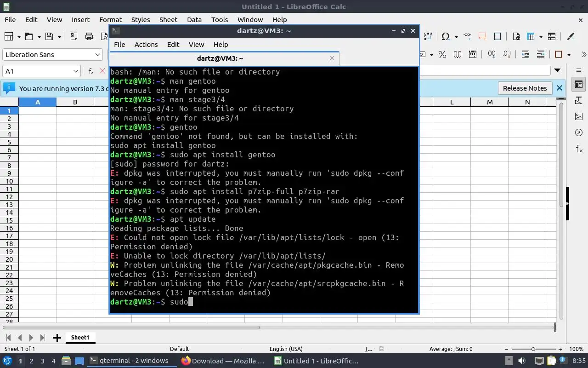Open the qterminal Actions menu
Image resolution: width=588 pixels, height=368 pixels.
pos(146,45)
